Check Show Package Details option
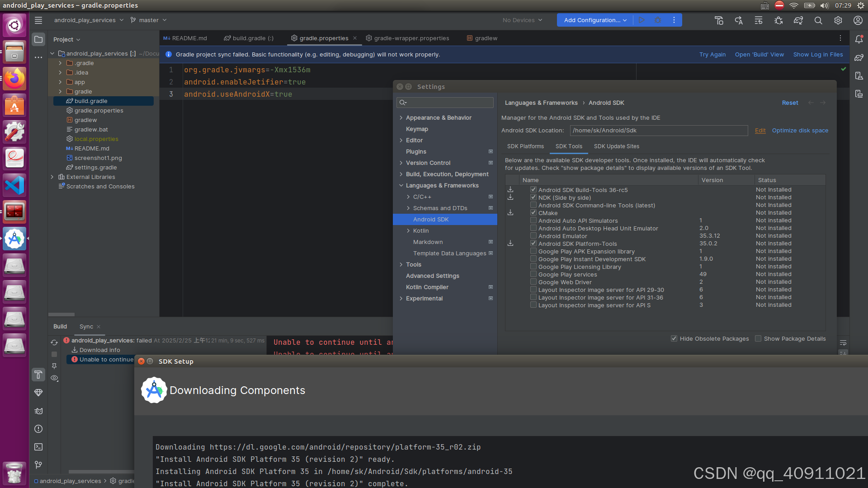This screenshot has width=868, height=488. [x=758, y=338]
